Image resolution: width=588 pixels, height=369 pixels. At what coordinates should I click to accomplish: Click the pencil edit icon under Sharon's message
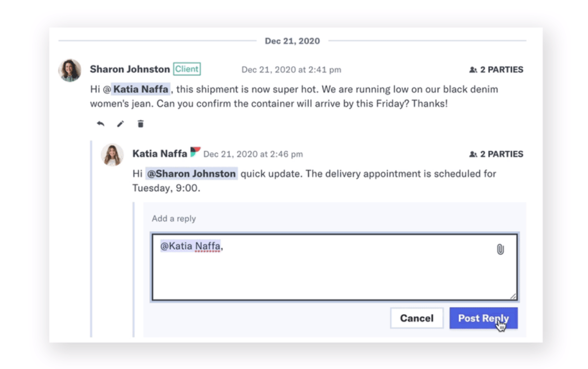coord(120,124)
